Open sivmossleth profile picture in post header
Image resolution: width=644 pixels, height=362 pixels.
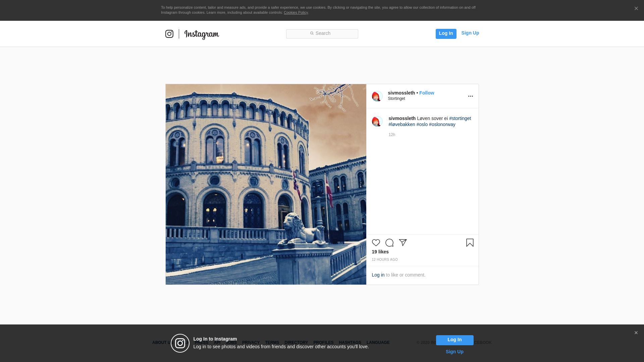(377, 96)
